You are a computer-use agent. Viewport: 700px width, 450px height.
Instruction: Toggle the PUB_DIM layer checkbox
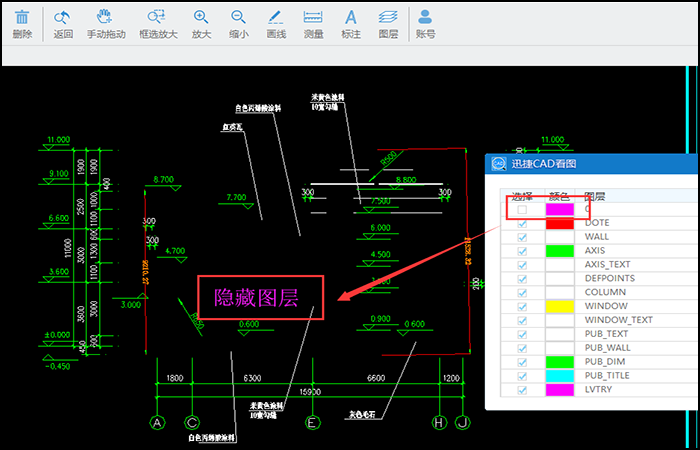[x=522, y=362]
